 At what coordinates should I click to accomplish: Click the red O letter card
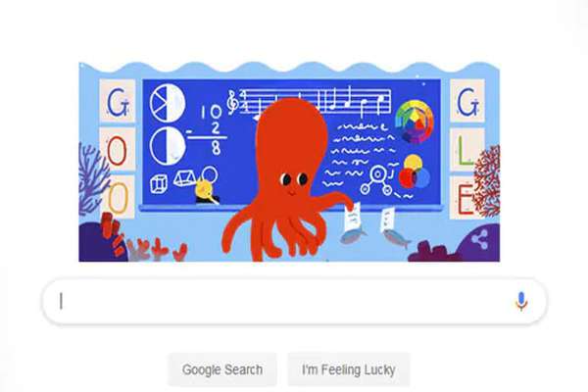(x=117, y=150)
